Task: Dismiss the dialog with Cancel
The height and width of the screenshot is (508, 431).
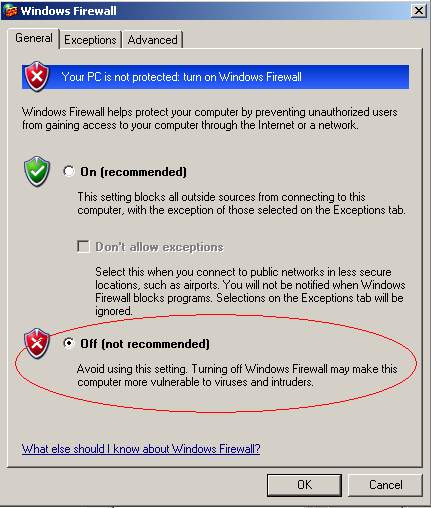Action: pos(386,485)
